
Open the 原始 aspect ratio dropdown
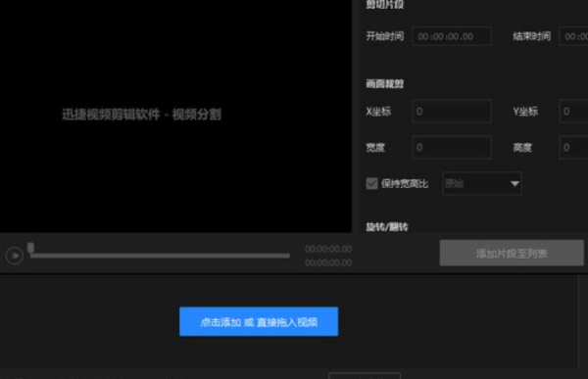click(482, 184)
